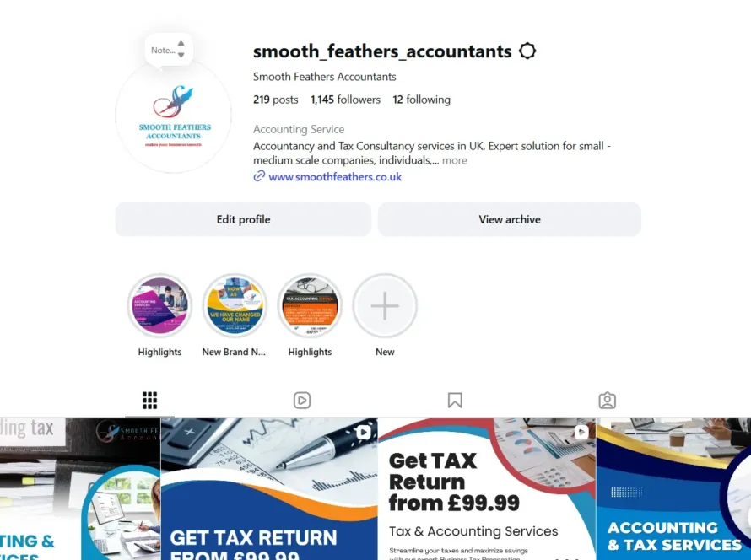View the 12 following list
The width and height of the screenshot is (751, 560).
421,100
